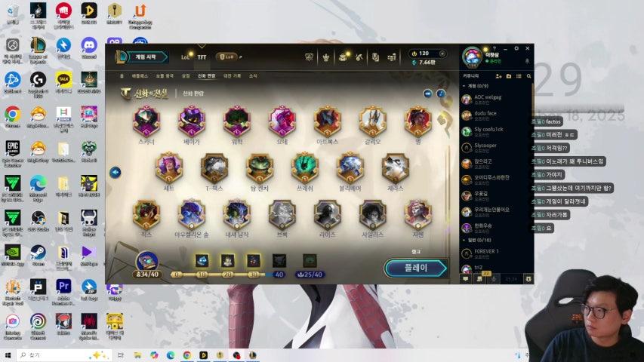644x362 pixels.
Task: Click the left arrow navigation button
Action: click(116, 172)
